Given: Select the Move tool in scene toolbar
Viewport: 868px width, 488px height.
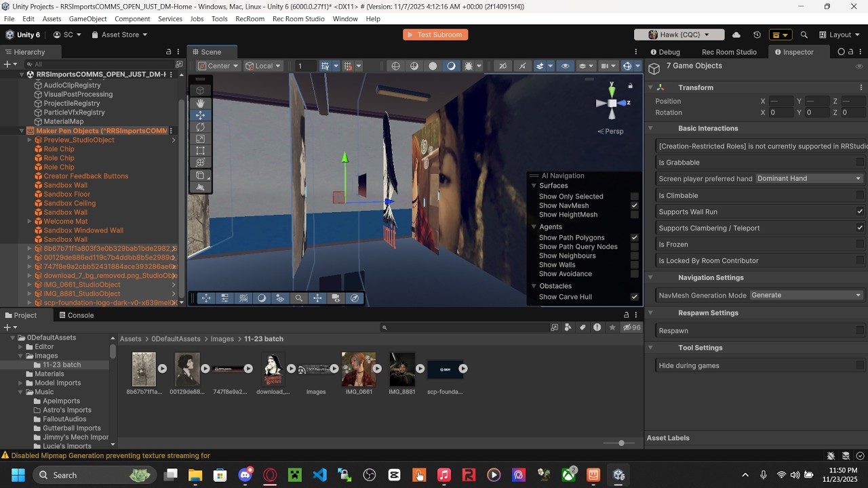Looking at the screenshot, I should click(x=200, y=115).
